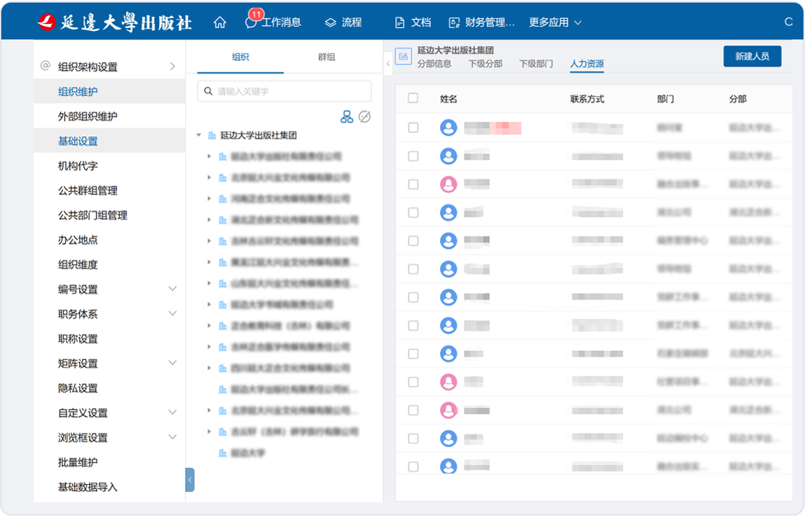Select 组织维护 in sidebar
The width and height of the screenshot is (812, 524).
coord(109,92)
